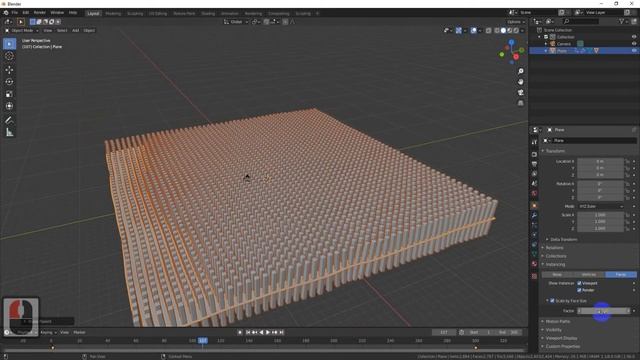This screenshot has width=640, height=360.
Task: Toggle viewport gizmos button
Action: (459, 30)
